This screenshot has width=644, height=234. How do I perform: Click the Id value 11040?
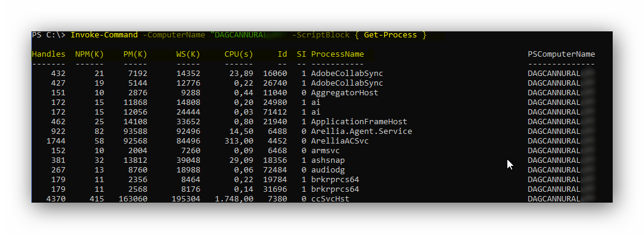tap(275, 93)
